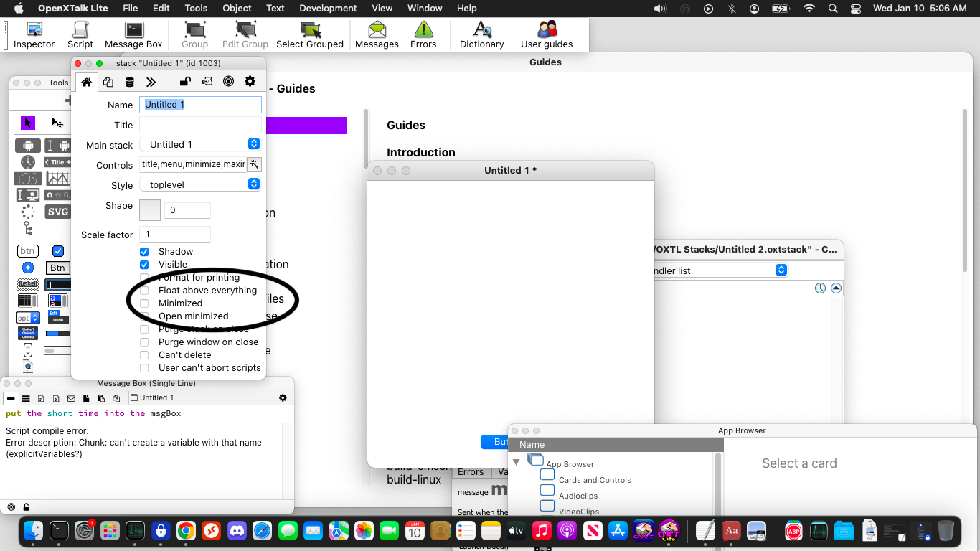
Task: Click the Select Grouped toolbar icon
Action: click(x=310, y=35)
